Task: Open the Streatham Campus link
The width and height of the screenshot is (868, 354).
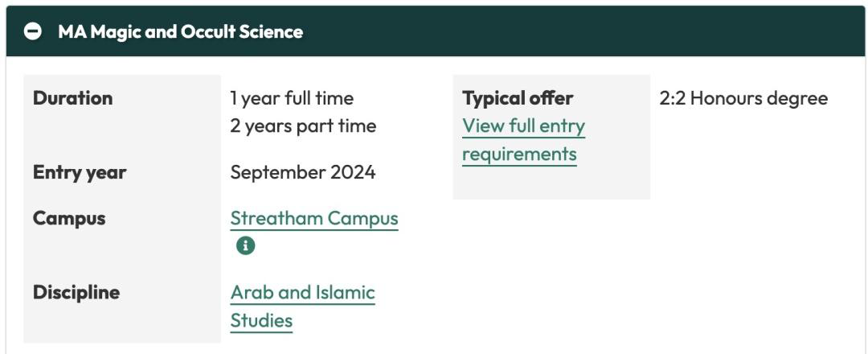Action: pyautogui.click(x=313, y=218)
